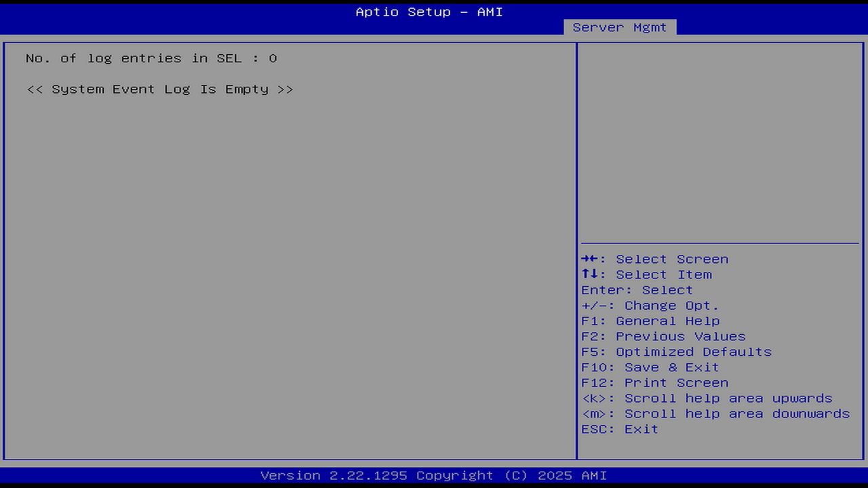Click '<< System Event Log Is Empty >>' message
The image size is (868, 488).
[160, 89]
